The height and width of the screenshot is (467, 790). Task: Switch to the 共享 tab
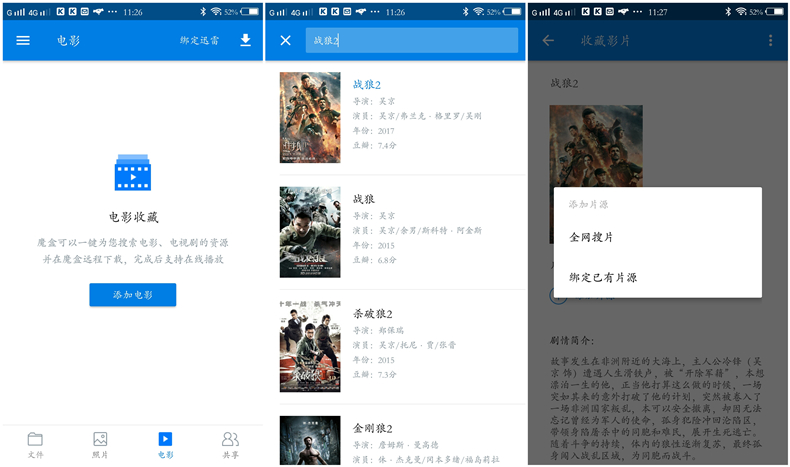[x=230, y=445]
